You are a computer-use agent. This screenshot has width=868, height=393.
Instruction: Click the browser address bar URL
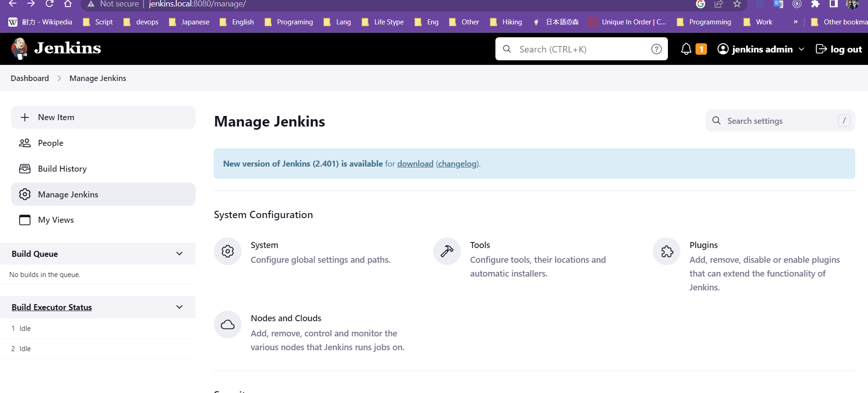pyautogui.click(x=197, y=4)
